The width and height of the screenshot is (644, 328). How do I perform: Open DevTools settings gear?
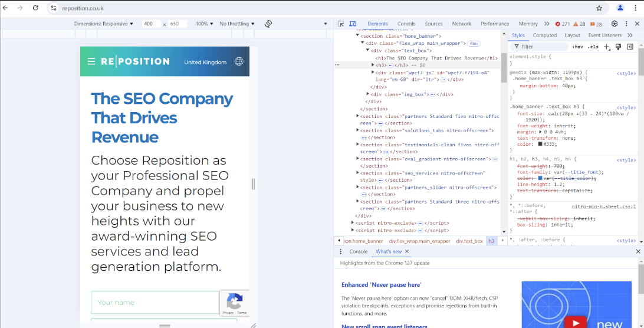pyautogui.click(x=615, y=24)
